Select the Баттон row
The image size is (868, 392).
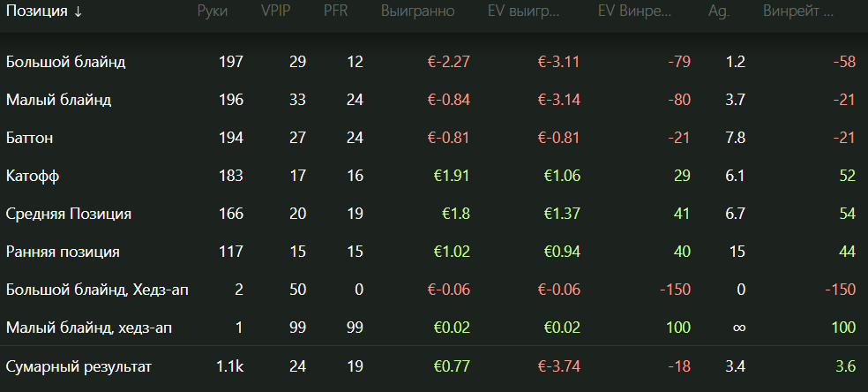point(434,138)
